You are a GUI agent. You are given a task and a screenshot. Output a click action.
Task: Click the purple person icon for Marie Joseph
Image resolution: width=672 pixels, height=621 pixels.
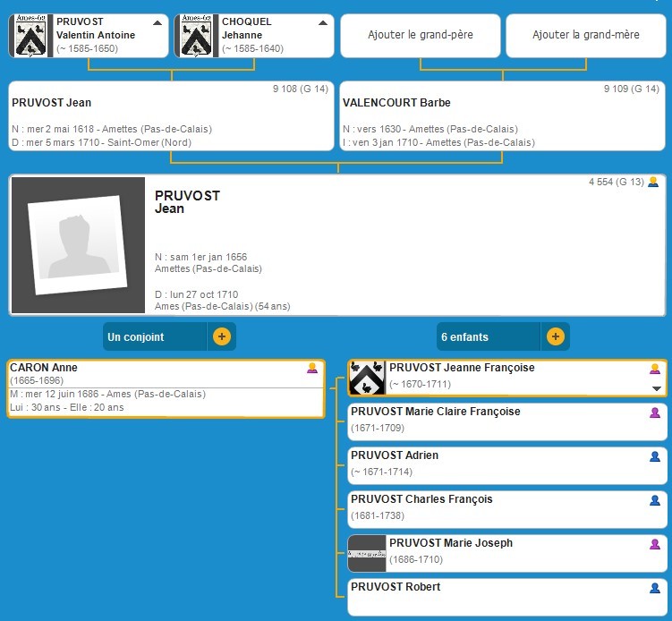point(655,544)
